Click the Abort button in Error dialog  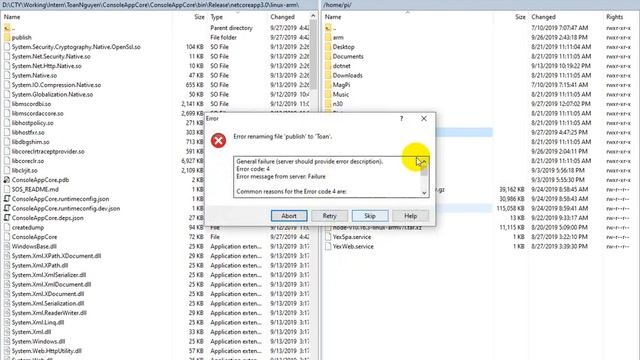(289, 216)
